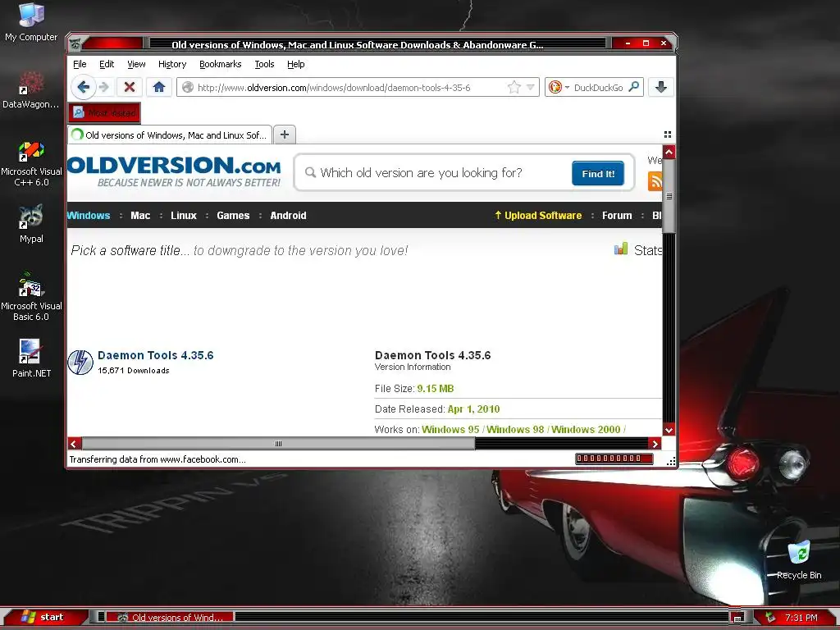Click the Windows 95 compatibility link
Image resolution: width=840 pixels, height=630 pixels.
click(x=450, y=429)
